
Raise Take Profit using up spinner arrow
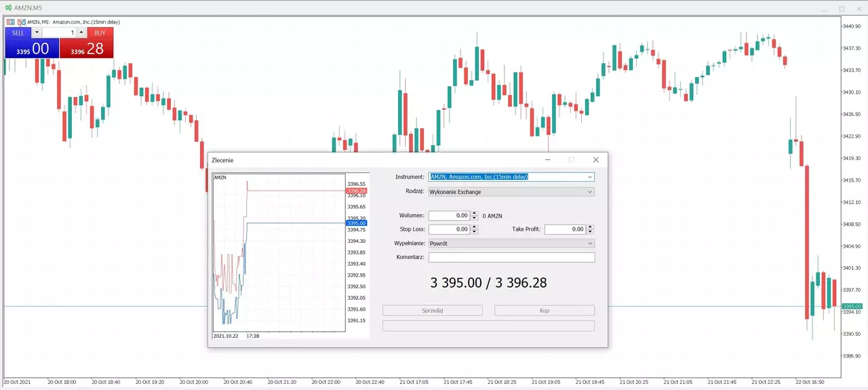pyautogui.click(x=591, y=227)
